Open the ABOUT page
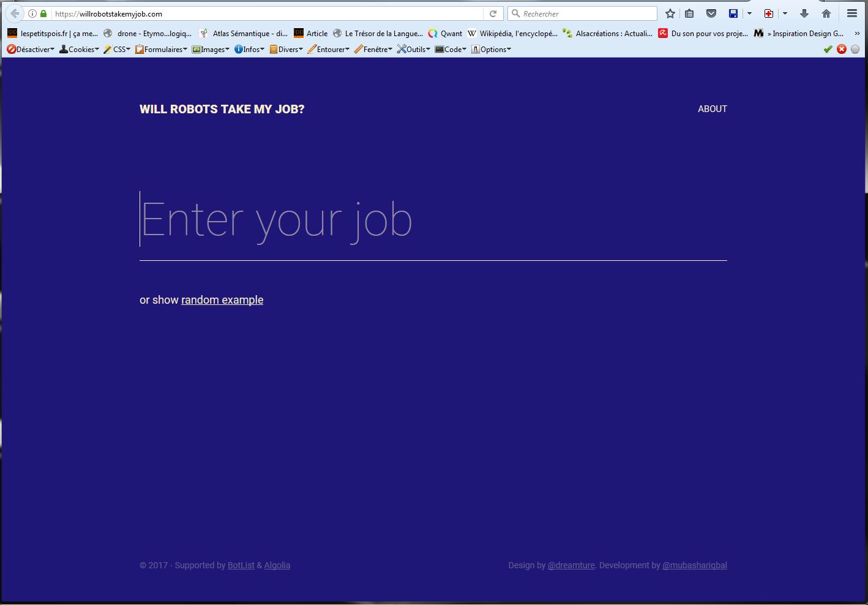The width and height of the screenshot is (868, 605). coord(713,109)
